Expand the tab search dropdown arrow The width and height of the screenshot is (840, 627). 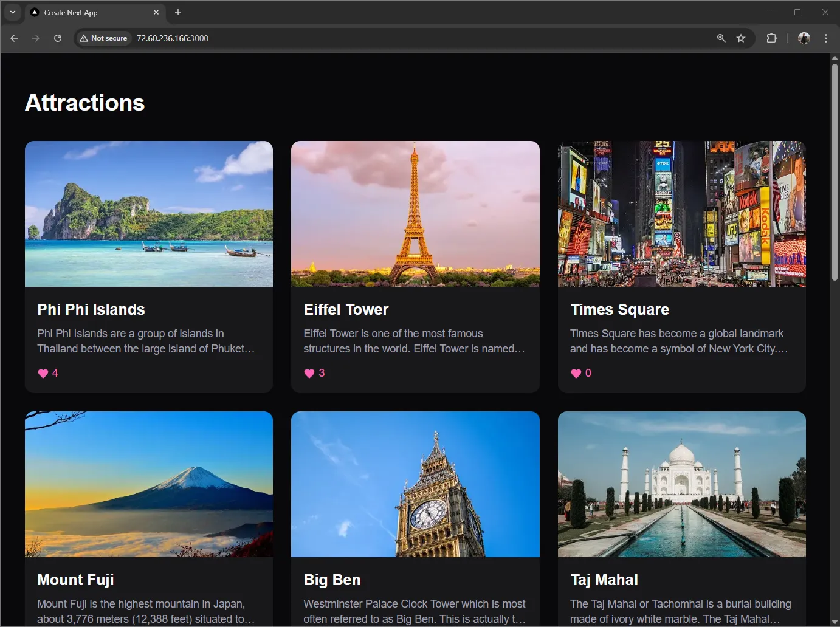pos(13,12)
